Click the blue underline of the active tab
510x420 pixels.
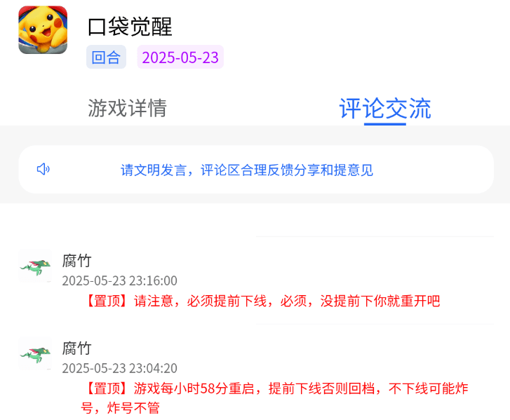click(384, 124)
